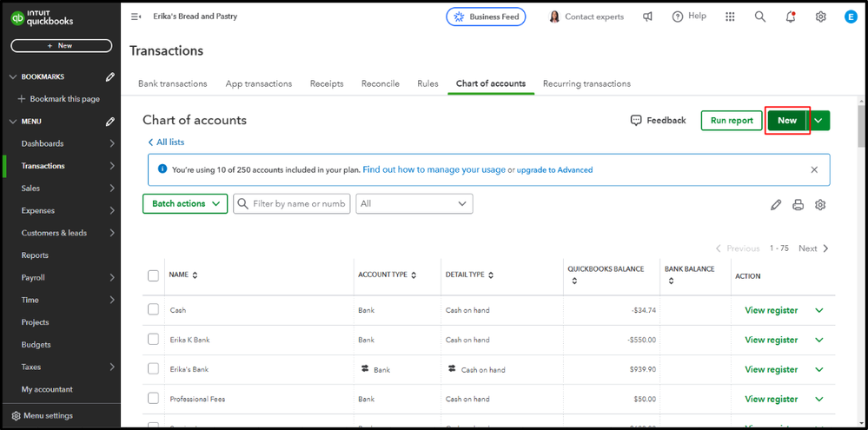Viewport: 868px width, 430px height.
Task: Expand the All account filter dropdown
Action: pyautogui.click(x=414, y=203)
